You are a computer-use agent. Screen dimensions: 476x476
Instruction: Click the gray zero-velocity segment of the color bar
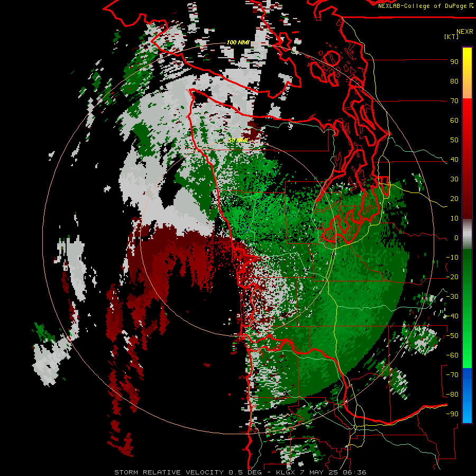(x=467, y=234)
